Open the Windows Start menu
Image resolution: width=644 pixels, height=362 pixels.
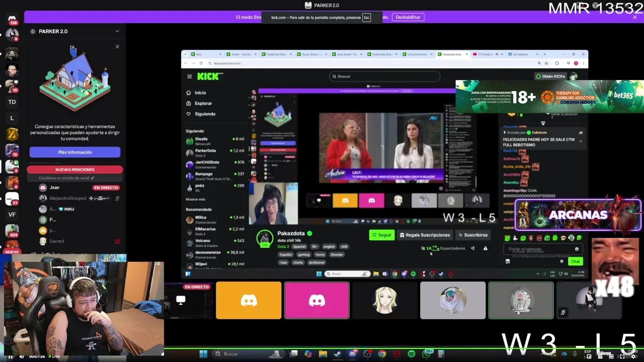point(203,354)
